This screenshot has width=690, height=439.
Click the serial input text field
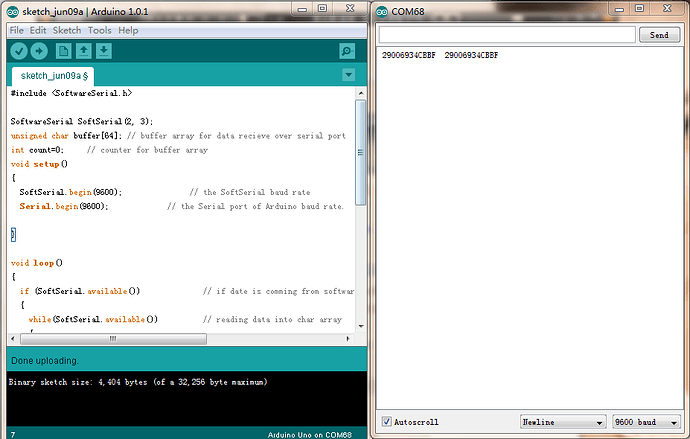[x=507, y=35]
